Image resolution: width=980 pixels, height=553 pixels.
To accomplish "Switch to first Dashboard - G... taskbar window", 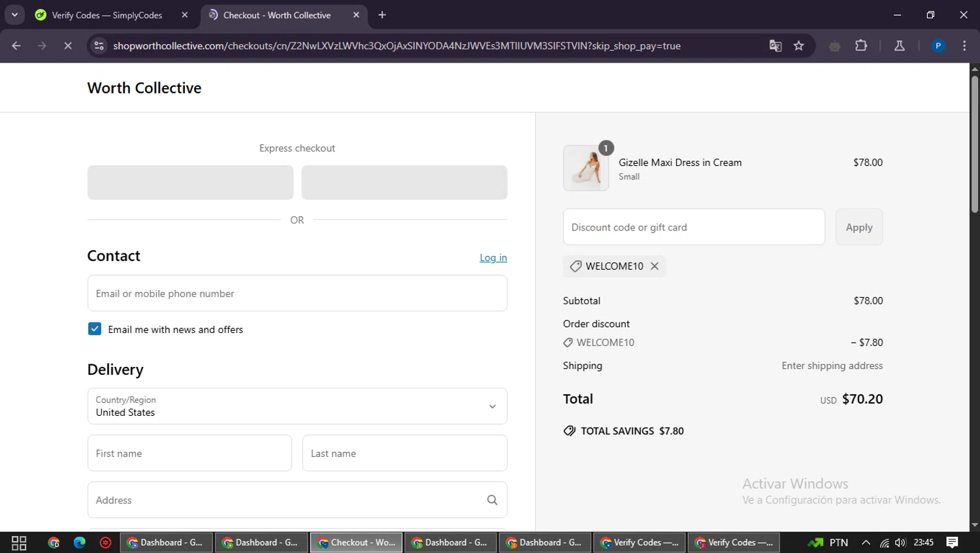I will click(167, 543).
